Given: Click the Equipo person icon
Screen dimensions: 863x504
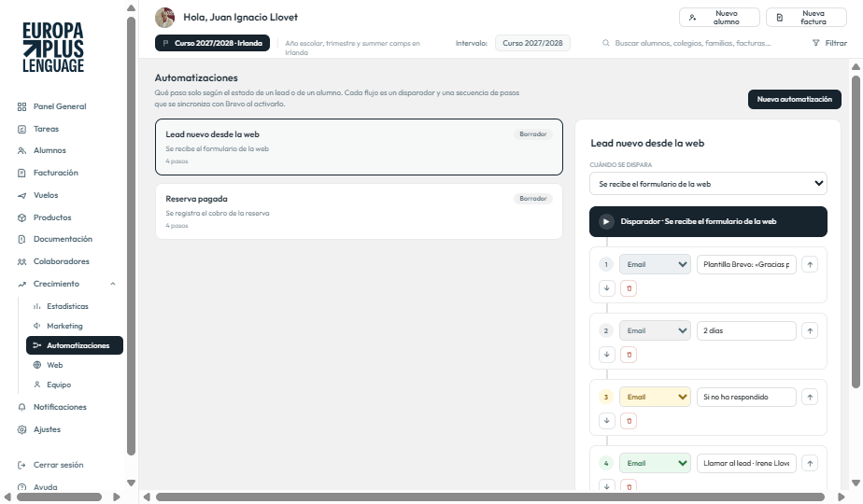Looking at the screenshot, I should (36, 385).
